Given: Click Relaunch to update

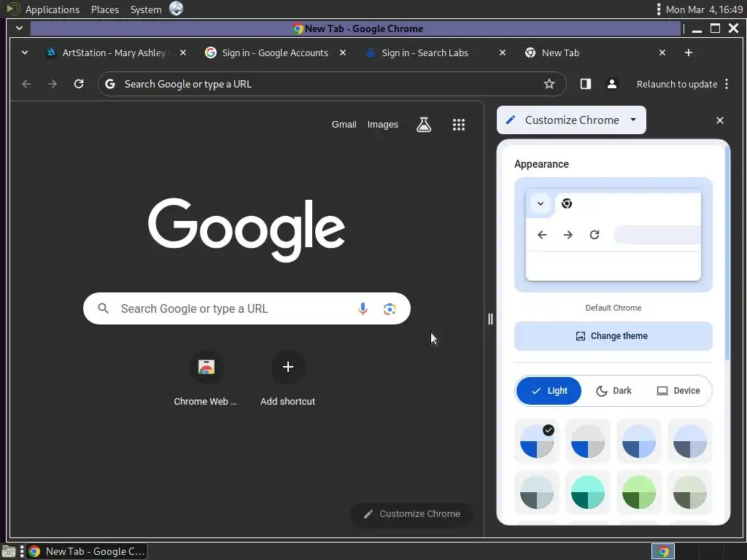Looking at the screenshot, I should 676,85.
